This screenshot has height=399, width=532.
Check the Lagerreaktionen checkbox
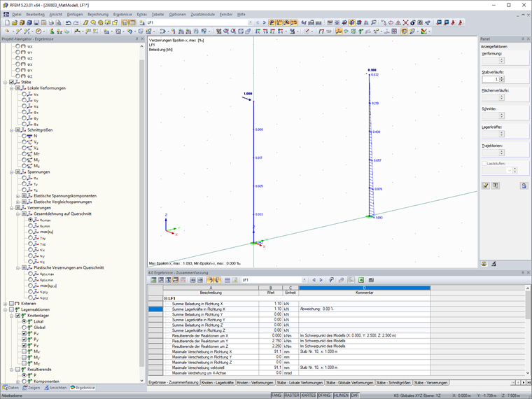[x=11, y=309]
